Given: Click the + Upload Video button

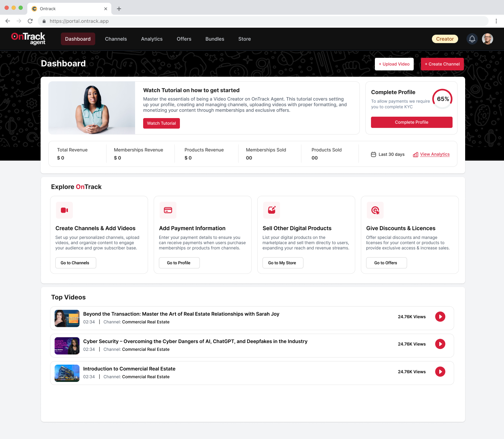Looking at the screenshot, I should (x=394, y=64).
